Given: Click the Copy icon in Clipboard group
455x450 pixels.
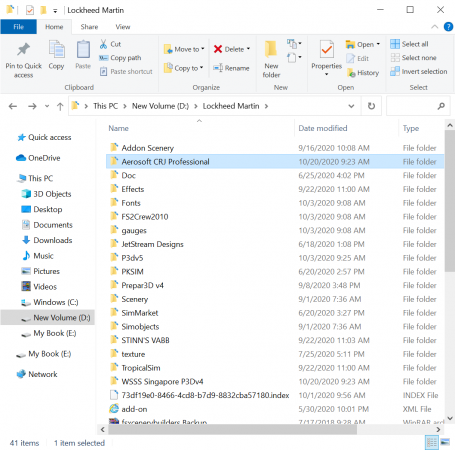Looking at the screenshot, I should pos(56,55).
